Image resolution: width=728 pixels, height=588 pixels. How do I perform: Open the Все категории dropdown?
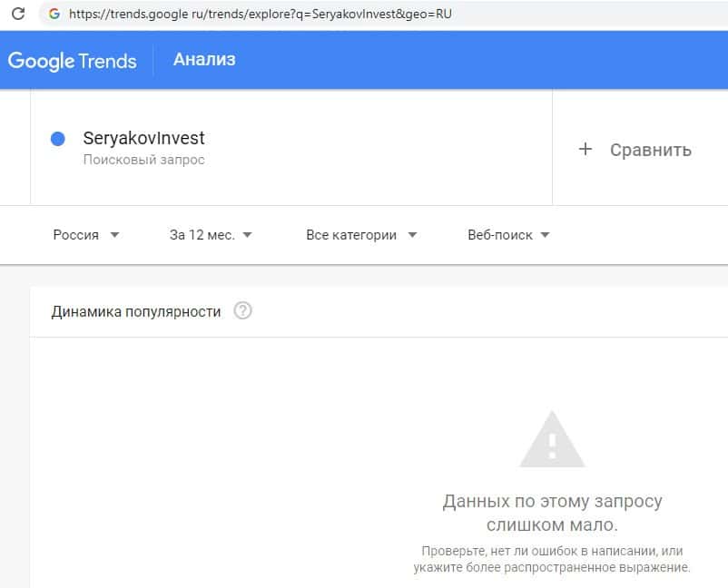tap(361, 235)
